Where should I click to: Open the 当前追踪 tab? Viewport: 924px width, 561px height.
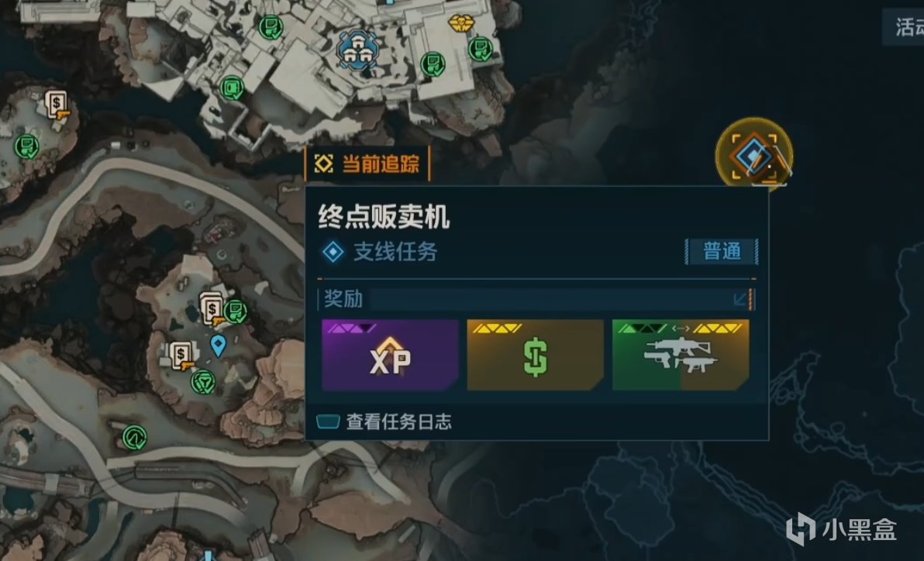tap(367, 163)
